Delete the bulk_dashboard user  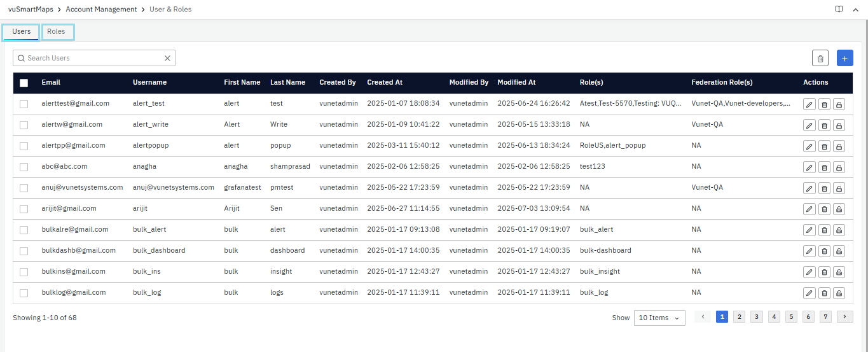824,251
